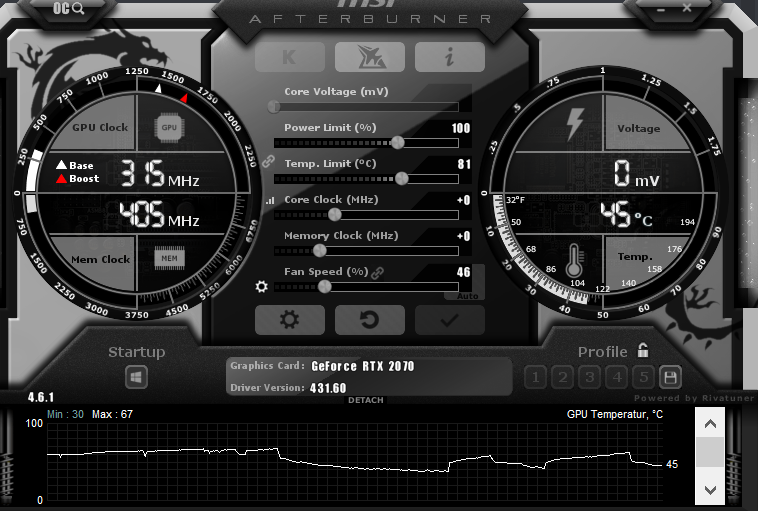Minimize the Afterburner window
The image size is (758, 511).
point(661,9)
